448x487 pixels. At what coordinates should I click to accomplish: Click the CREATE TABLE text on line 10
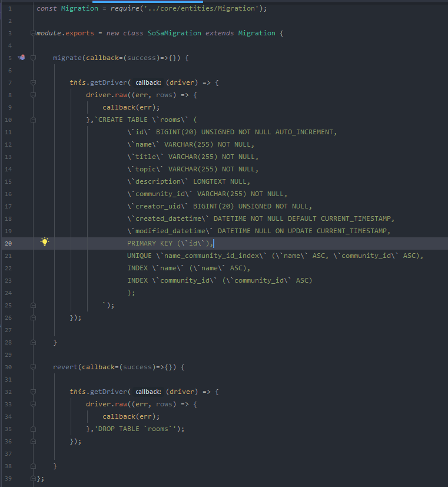point(123,120)
